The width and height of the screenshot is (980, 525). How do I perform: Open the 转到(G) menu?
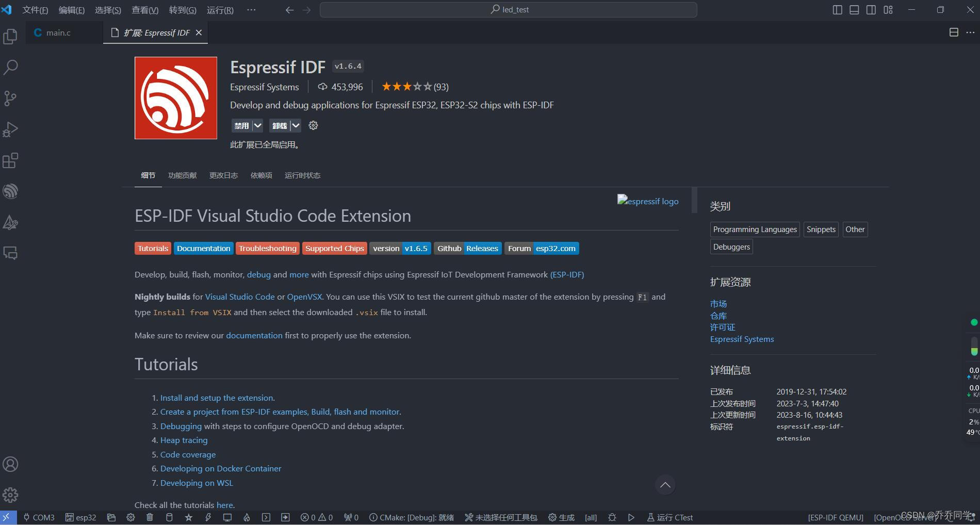click(x=183, y=10)
